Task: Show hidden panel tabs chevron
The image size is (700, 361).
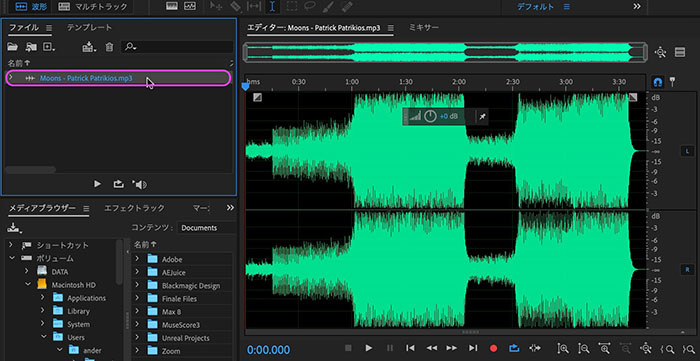Action: coord(230,207)
